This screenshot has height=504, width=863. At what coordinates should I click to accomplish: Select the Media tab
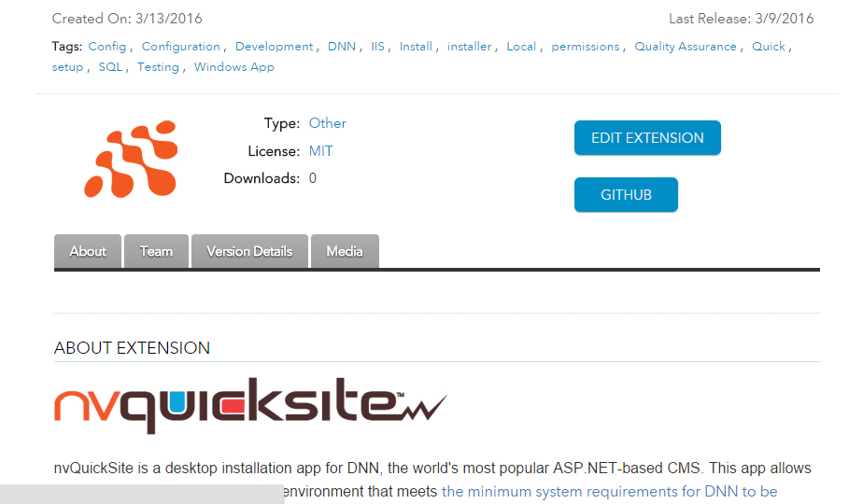tap(345, 251)
